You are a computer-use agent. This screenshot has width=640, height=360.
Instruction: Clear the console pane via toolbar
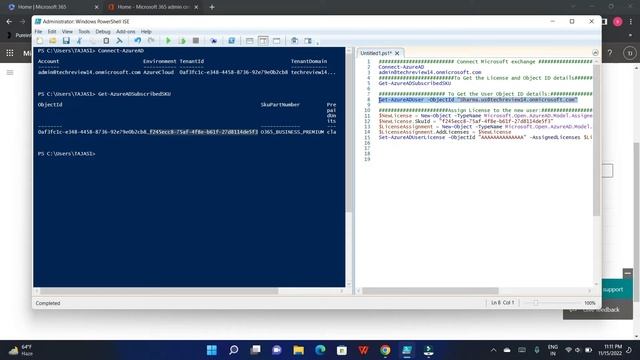(119, 41)
